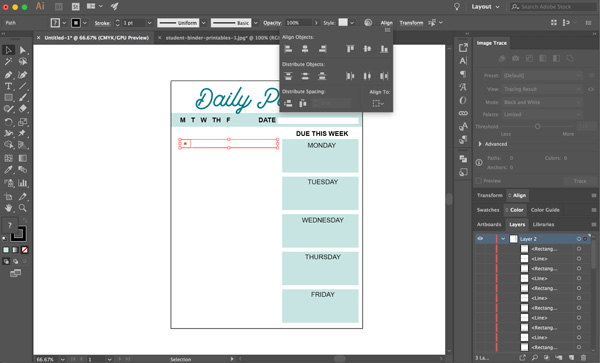This screenshot has width=600, height=363.
Task: Click the Opacity label link
Action: [x=272, y=23]
